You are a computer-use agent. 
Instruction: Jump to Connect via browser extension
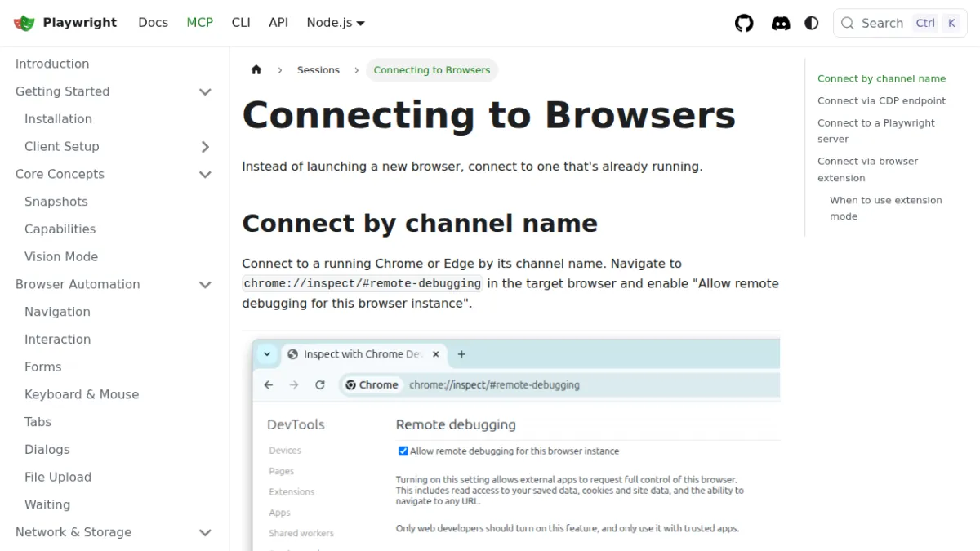coord(868,170)
